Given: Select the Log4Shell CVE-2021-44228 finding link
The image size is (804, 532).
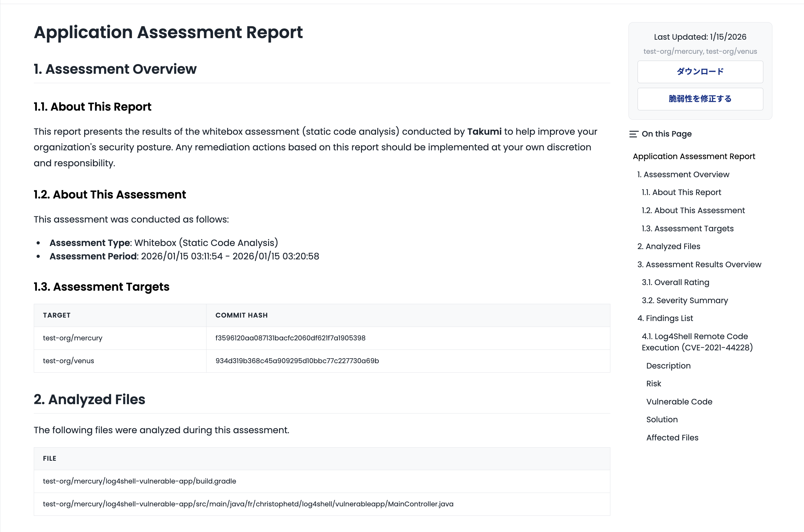Looking at the screenshot, I should (698, 342).
